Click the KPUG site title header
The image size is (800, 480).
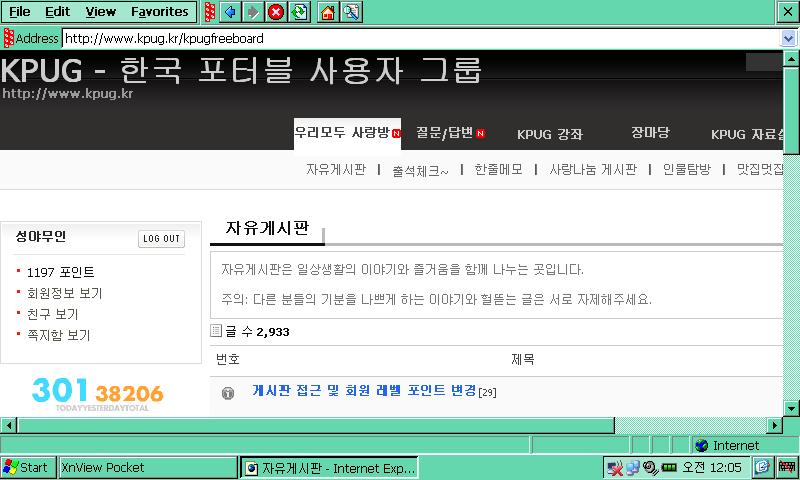click(241, 70)
